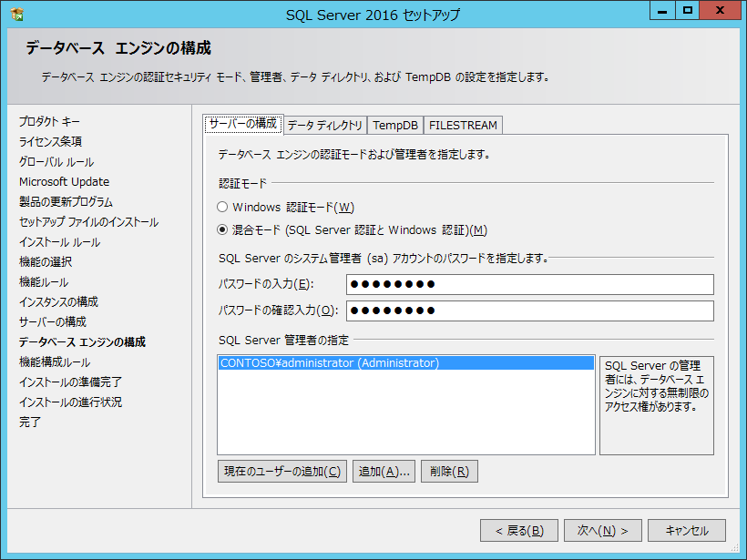The width and height of the screenshot is (747, 560).
Task: Click the SQL Server setup title bar icon
Action: (x=16, y=15)
